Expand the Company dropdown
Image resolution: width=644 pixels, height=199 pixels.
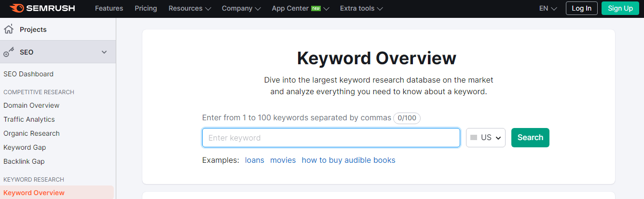coord(241,8)
